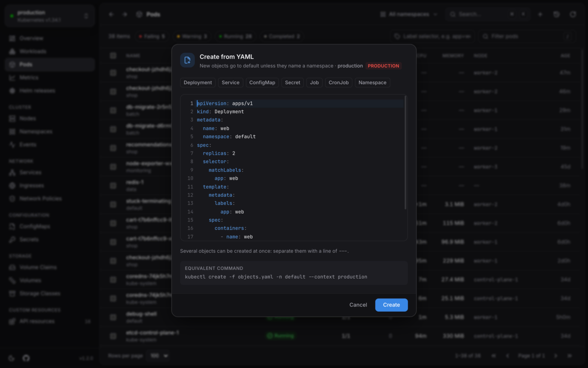
Task: Focus the Filter pods input field
Action: tap(527, 36)
